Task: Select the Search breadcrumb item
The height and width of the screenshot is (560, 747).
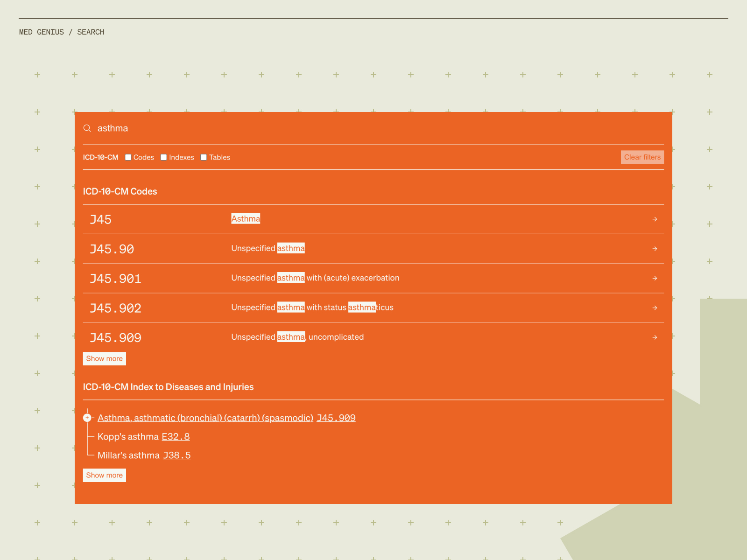Action: coord(91,32)
